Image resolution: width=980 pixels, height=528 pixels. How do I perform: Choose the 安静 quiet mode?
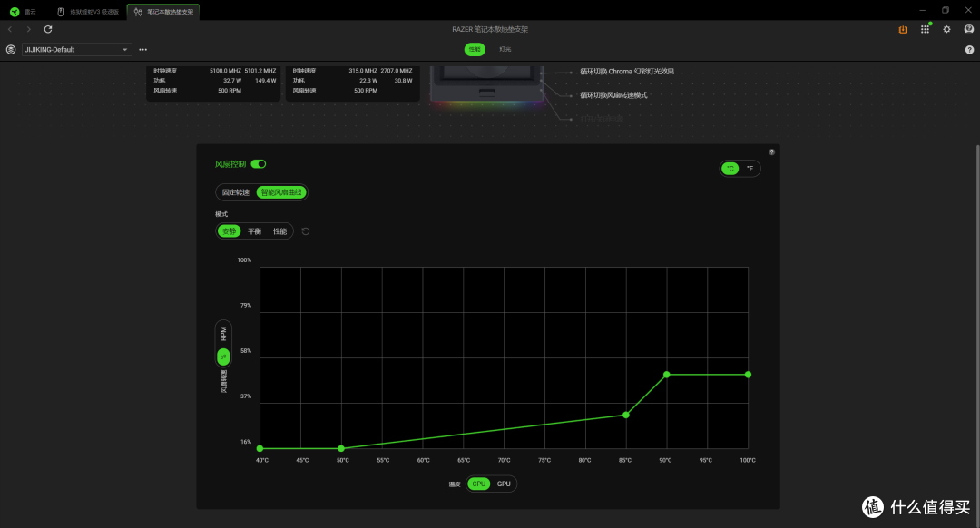point(230,231)
